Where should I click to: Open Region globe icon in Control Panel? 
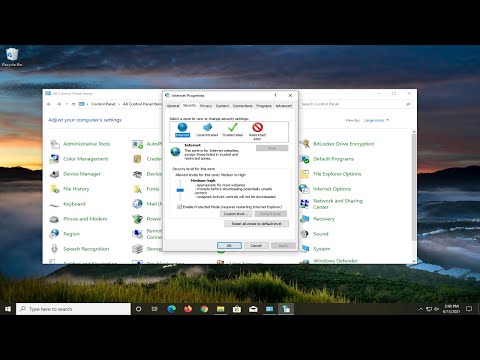pyautogui.click(x=55, y=234)
